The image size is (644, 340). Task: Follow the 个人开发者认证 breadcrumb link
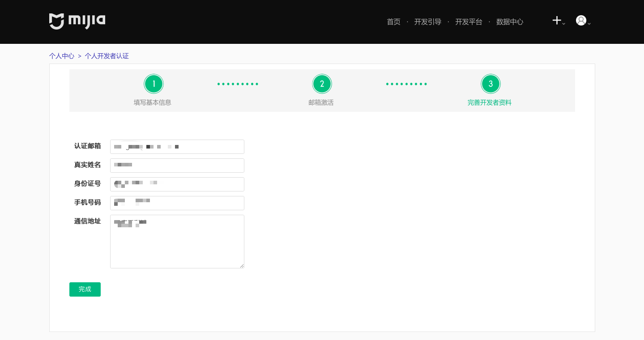[x=107, y=56]
